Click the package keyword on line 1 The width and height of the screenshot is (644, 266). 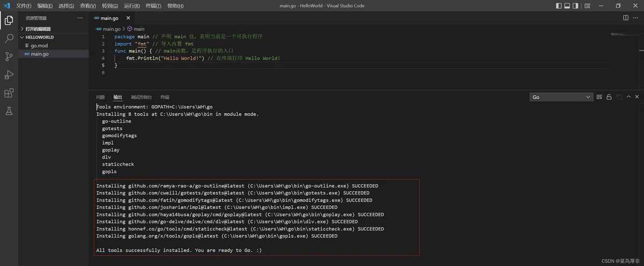[x=125, y=37]
